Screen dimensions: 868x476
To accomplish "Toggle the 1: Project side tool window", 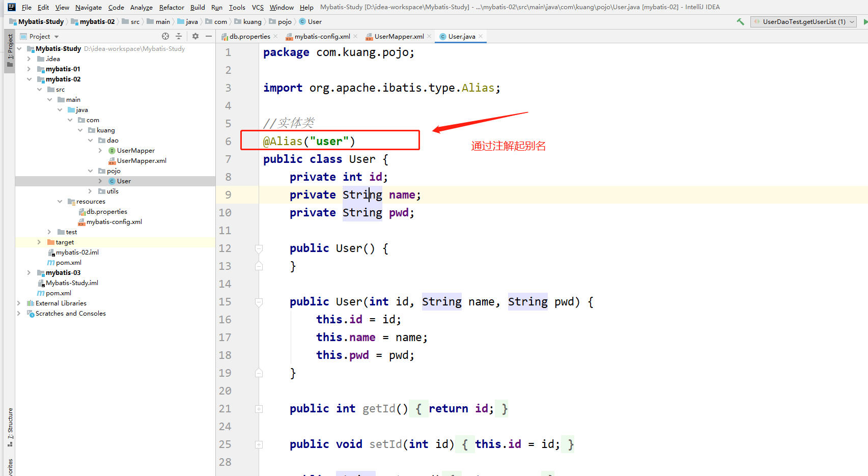I will coord(10,51).
